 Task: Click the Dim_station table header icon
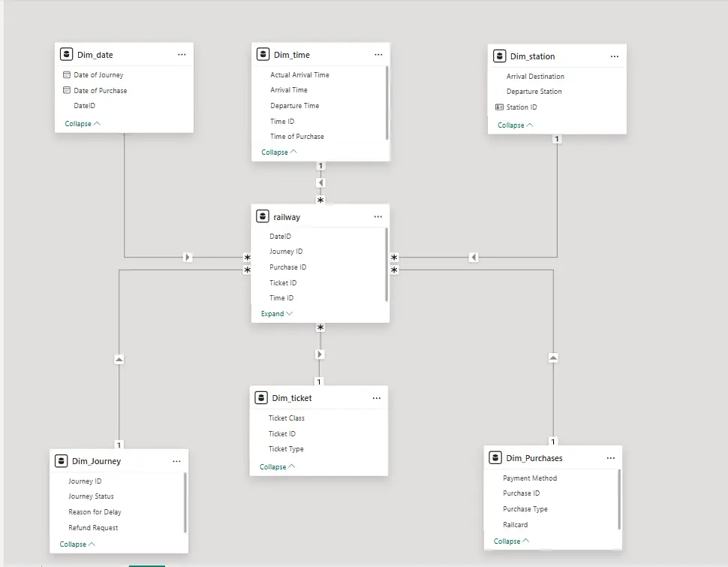(500, 56)
